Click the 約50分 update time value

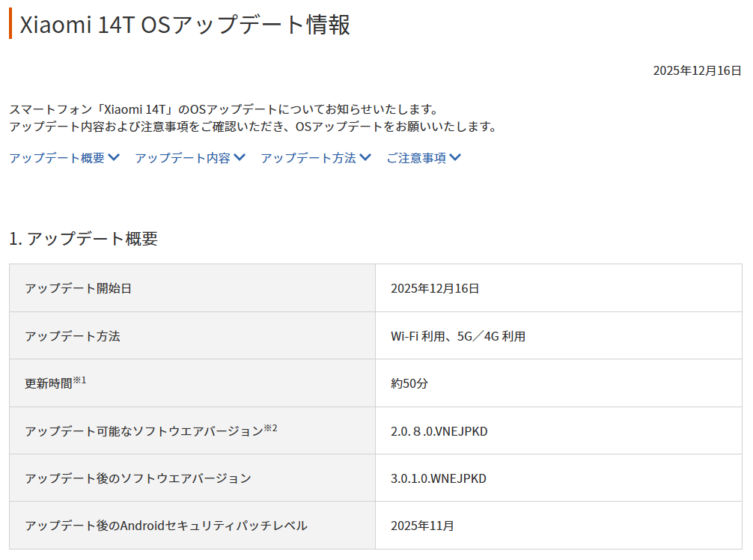click(409, 383)
